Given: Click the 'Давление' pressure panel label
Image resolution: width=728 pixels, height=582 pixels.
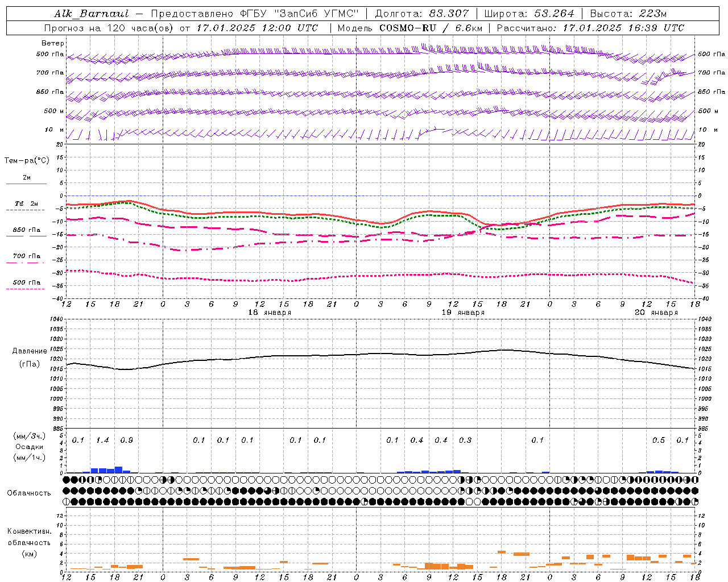Looking at the screenshot, I should tap(30, 351).
